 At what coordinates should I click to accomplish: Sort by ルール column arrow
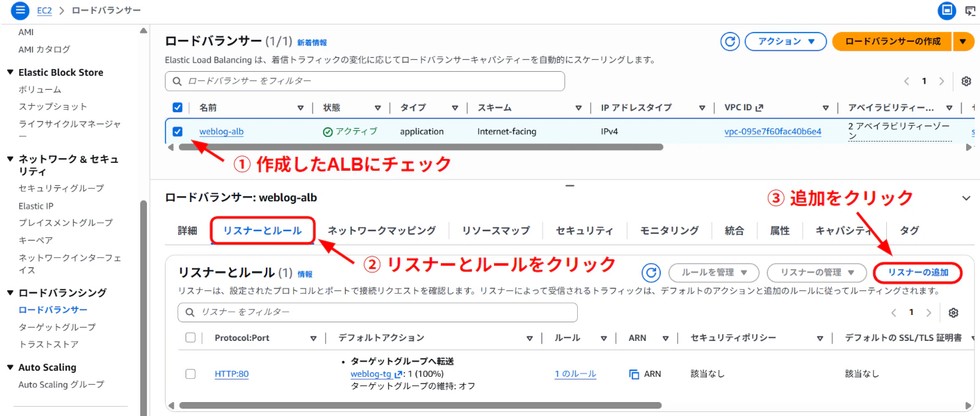(604, 339)
